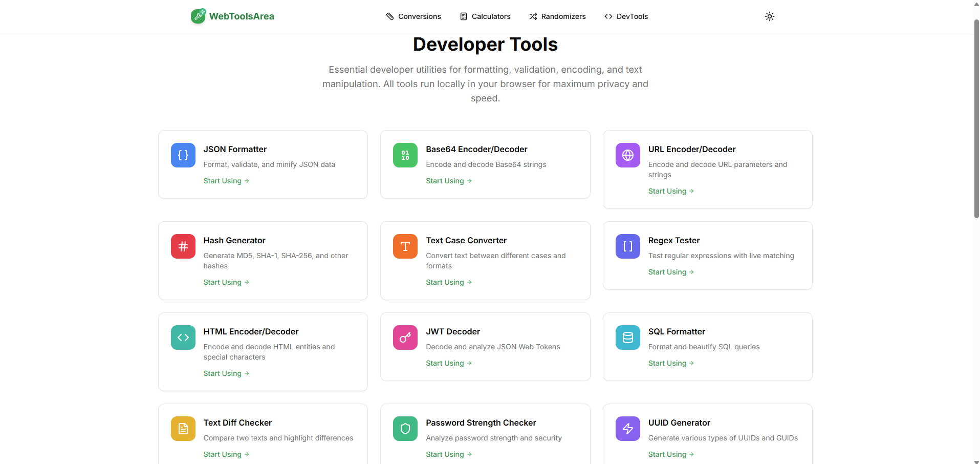980x464 pixels.
Task: Click 'Compare two texts and highlight differences' text
Action: (x=278, y=438)
